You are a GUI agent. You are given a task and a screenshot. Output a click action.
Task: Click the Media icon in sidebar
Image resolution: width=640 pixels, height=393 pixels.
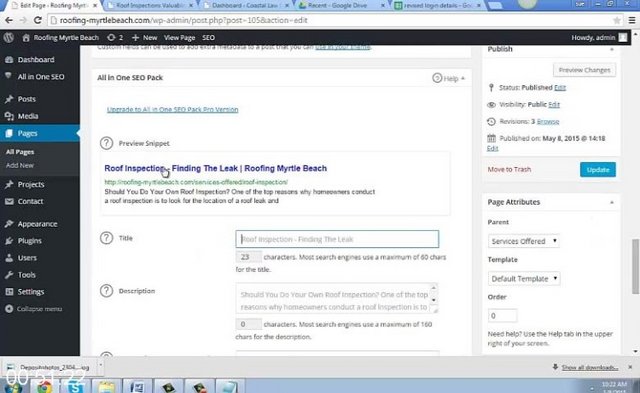pos(9,116)
